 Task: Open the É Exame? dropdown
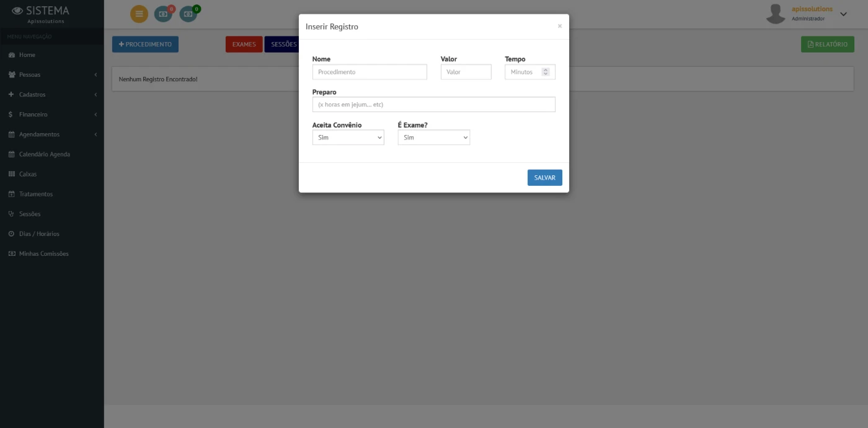point(433,138)
